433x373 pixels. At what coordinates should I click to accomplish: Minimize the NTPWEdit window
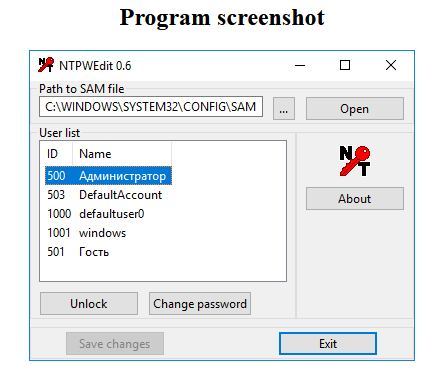(x=300, y=65)
